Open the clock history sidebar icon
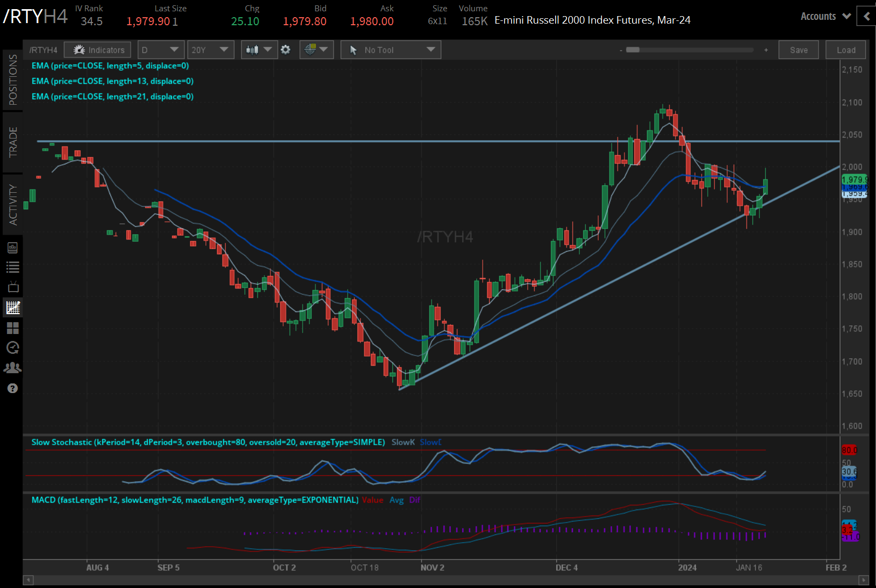The width and height of the screenshot is (876, 588). pos(13,347)
